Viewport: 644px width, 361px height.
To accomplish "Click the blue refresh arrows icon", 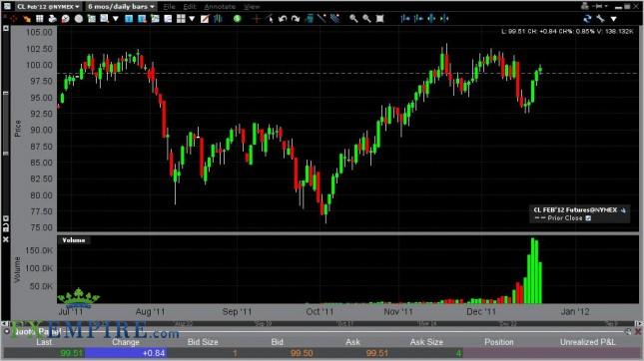I will tap(587, 19).
